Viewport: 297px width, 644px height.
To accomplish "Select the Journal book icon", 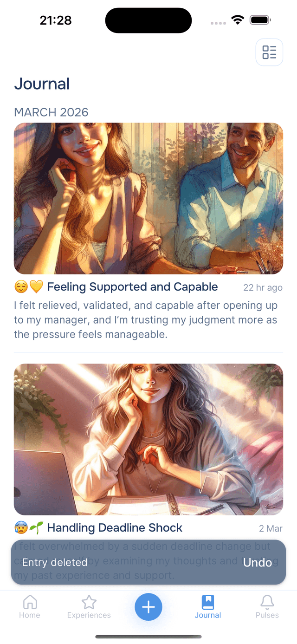I will tap(208, 602).
